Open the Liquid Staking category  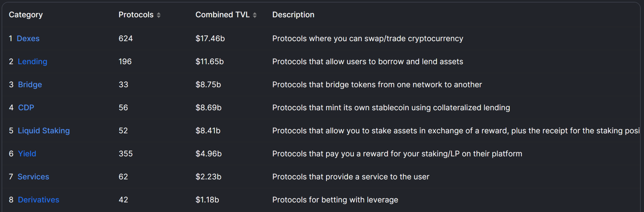click(x=44, y=131)
